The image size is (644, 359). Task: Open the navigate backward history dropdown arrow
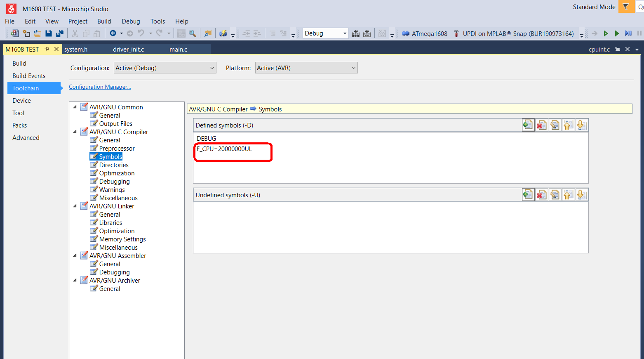tap(121, 33)
